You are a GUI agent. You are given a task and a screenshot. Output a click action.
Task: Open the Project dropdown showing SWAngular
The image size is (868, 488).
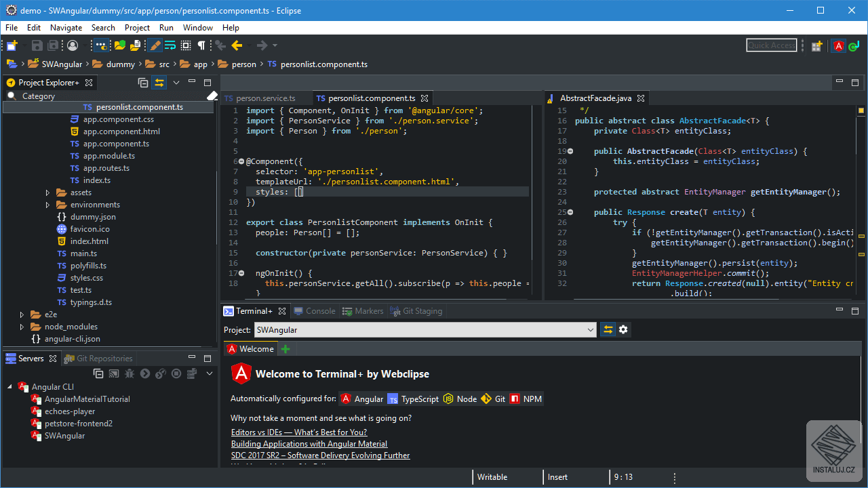coord(425,329)
